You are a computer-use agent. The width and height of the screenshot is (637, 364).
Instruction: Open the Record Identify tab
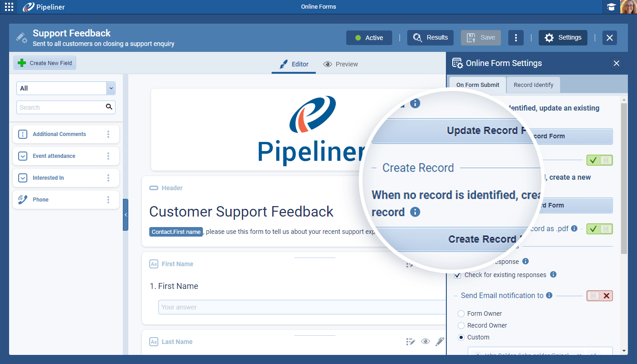click(x=533, y=85)
